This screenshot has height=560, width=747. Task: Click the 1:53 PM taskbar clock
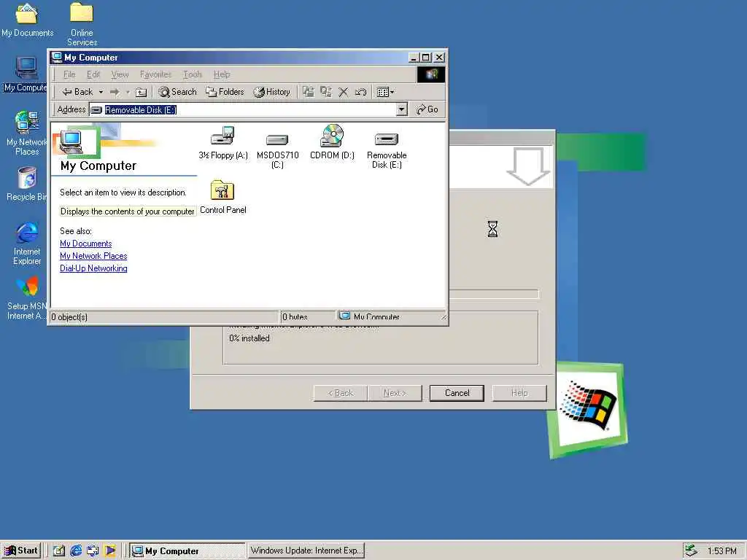point(721,551)
